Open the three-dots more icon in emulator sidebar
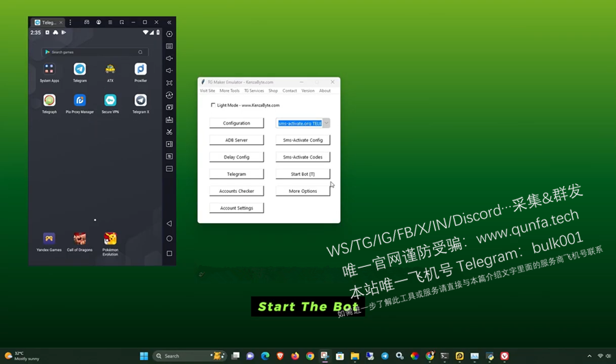 tap(169, 169)
